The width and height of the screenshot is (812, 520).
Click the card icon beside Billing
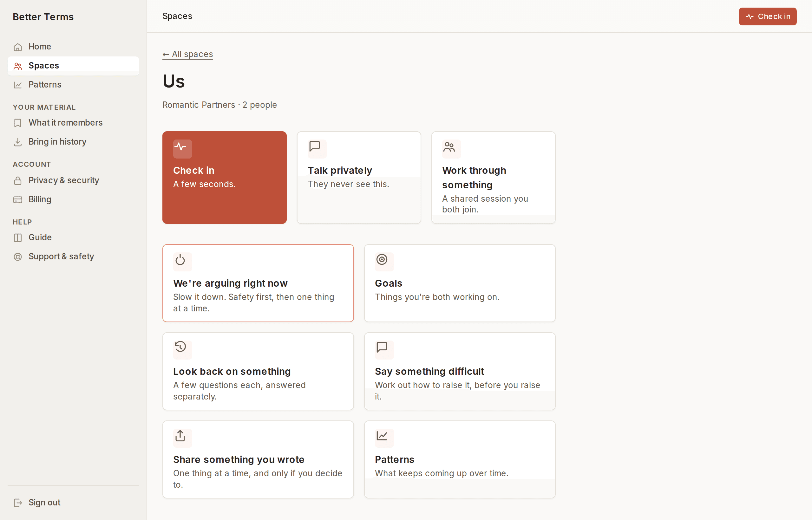(x=17, y=199)
